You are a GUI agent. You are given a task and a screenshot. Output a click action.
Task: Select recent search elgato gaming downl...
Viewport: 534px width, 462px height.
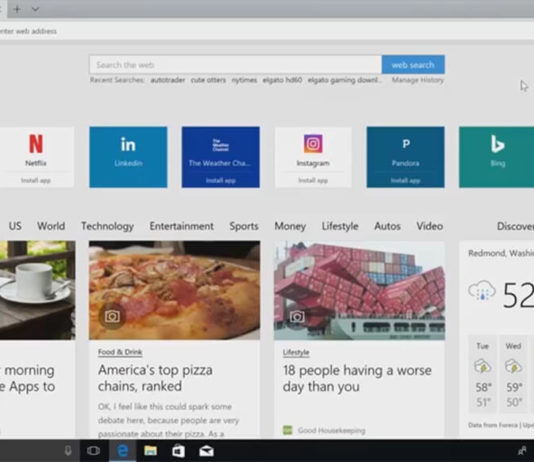tap(345, 80)
